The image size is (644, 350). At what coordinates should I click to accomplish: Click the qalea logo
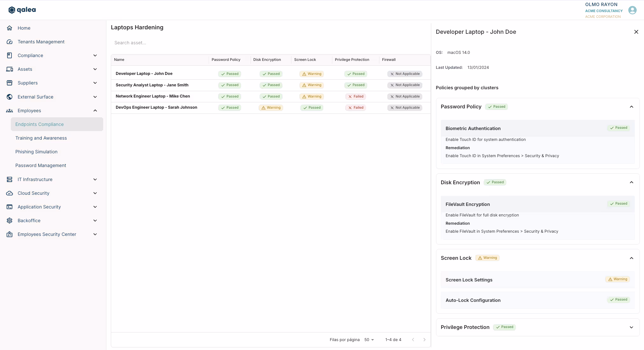(x=22, y=10)
